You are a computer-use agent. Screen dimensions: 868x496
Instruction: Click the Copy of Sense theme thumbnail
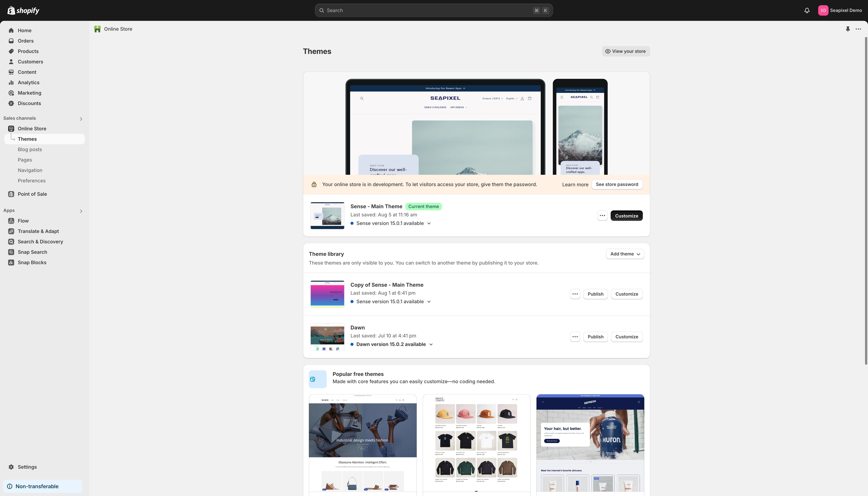[327, 294]
